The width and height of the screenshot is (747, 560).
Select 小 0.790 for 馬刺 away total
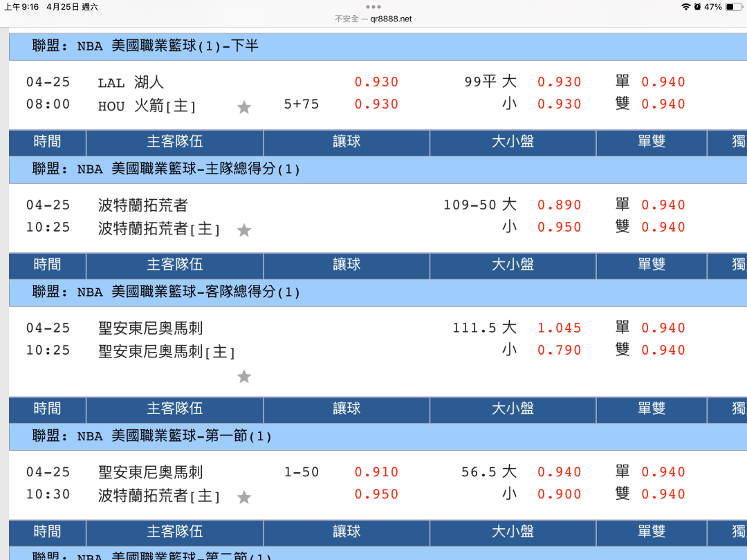pos(560,351)
